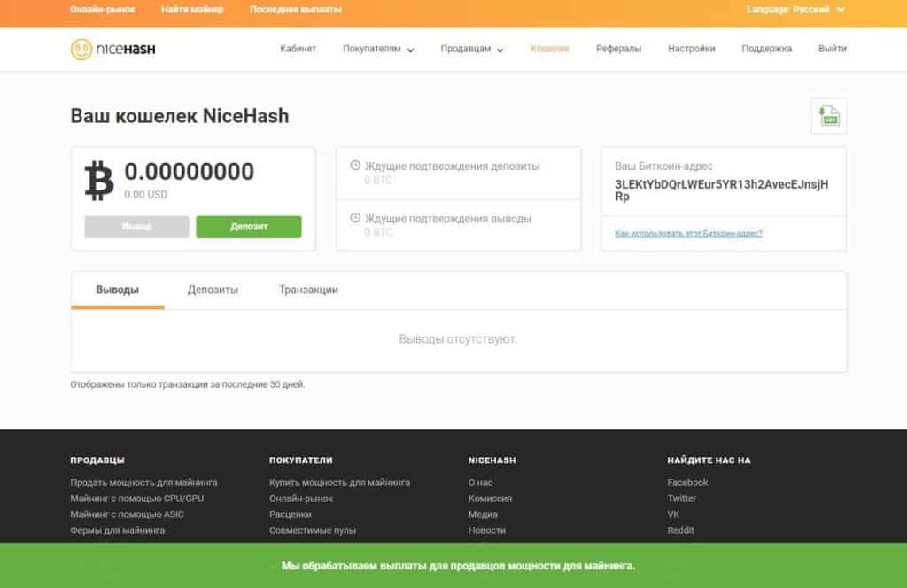The image size is (907, 588).
Task: Open the Расценки footer link
Action: [291, 514]
